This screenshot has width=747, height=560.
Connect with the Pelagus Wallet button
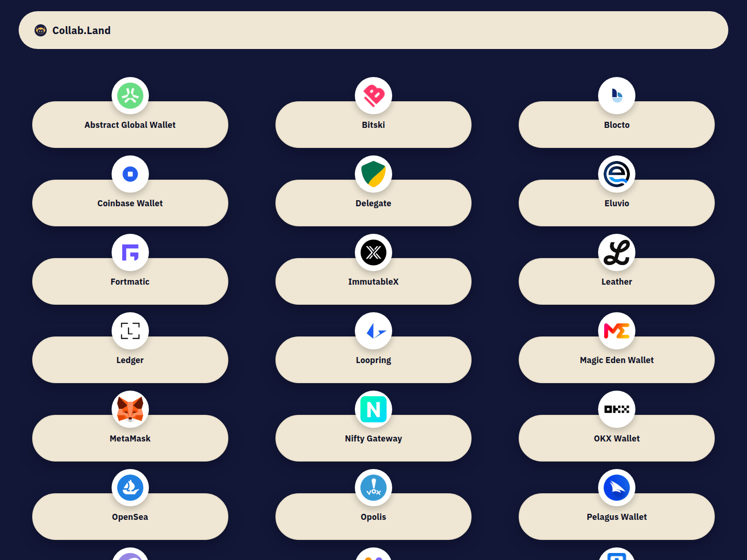point(617,517)
